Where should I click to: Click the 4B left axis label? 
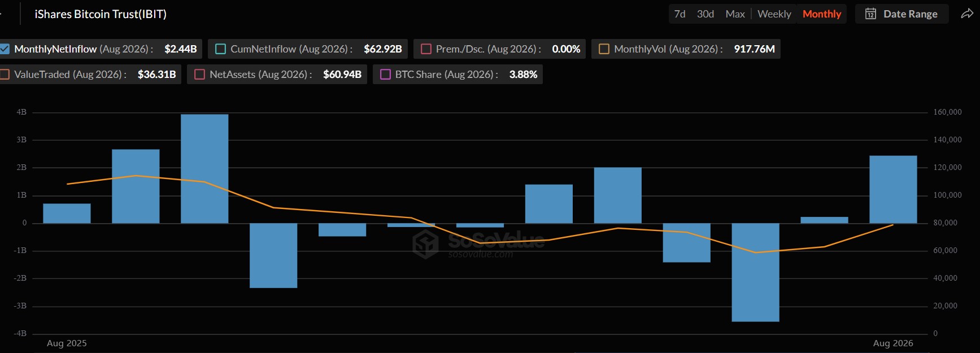(21, 112)
